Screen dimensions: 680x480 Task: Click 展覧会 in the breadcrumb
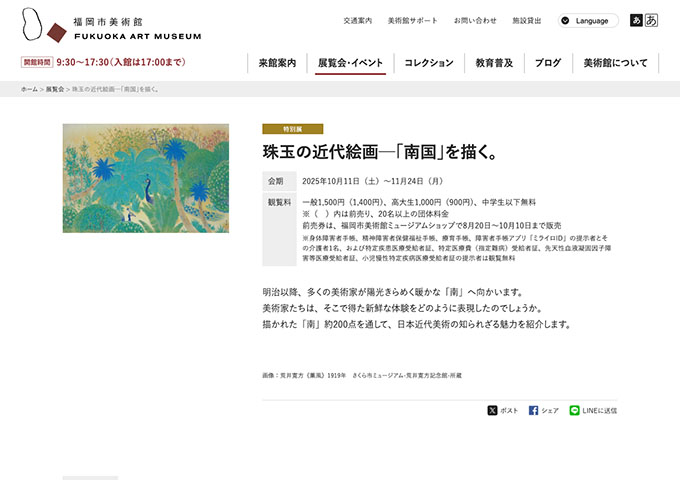(54, 89)
